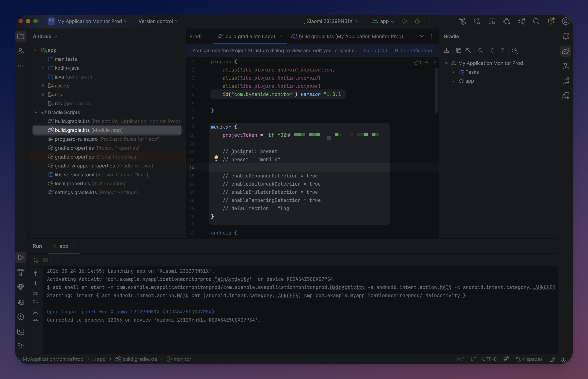Expand the manifests folder
Screen dimensions: 588x379
[43, 59]
